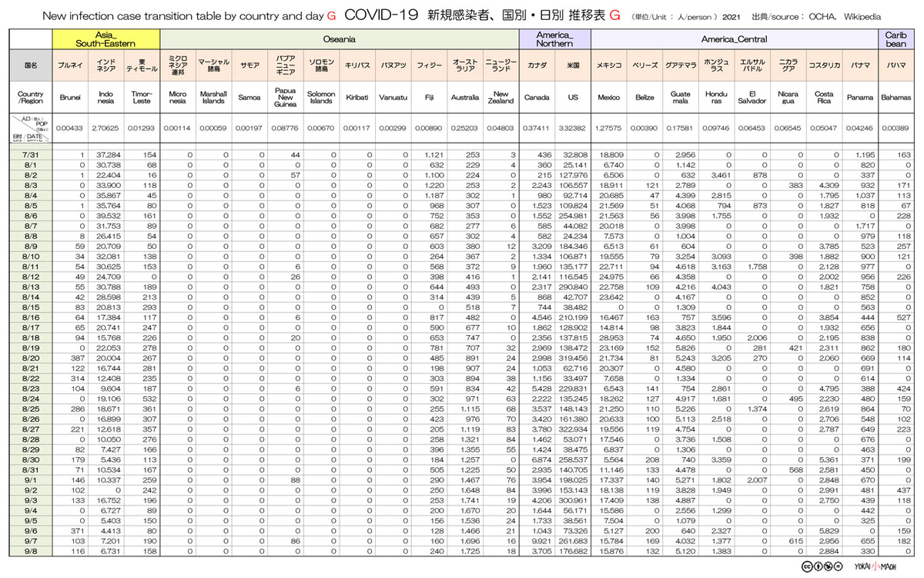Click the メキシコ Japanese header cell

pyautogui.click(x=609, y=66)
